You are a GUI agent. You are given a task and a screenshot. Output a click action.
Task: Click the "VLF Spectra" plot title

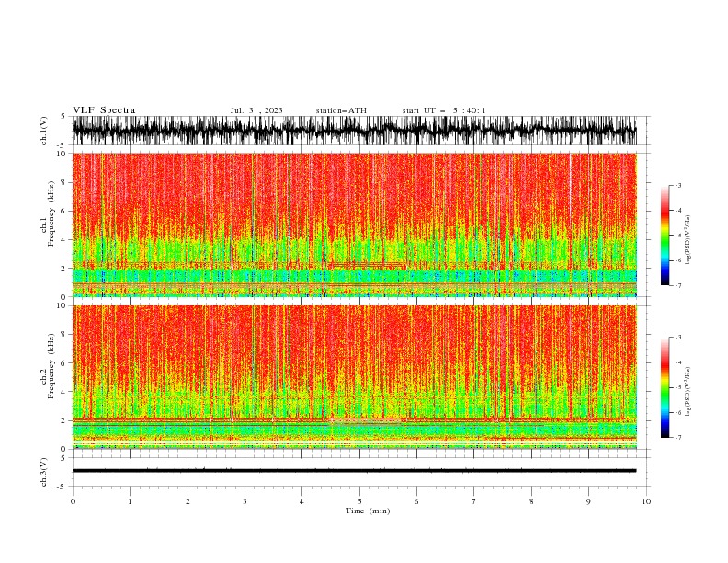(x=104, y=110)
